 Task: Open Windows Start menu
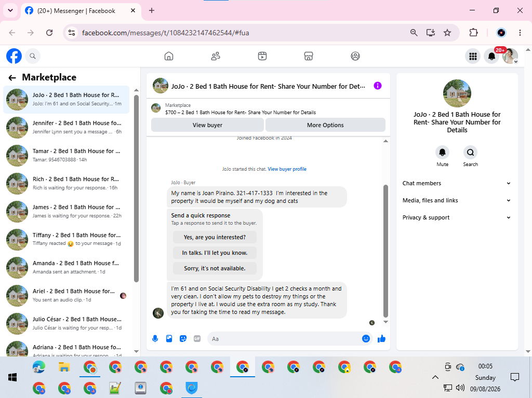[12, 377]
